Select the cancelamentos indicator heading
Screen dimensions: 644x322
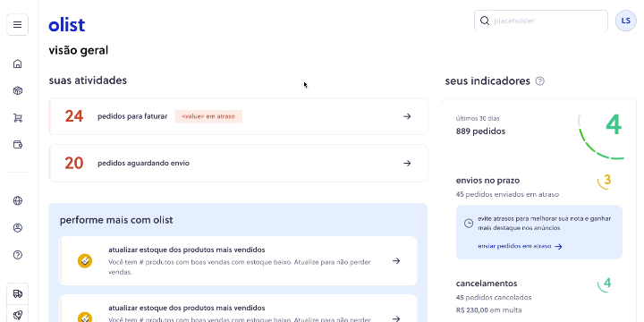click(487, 284)
